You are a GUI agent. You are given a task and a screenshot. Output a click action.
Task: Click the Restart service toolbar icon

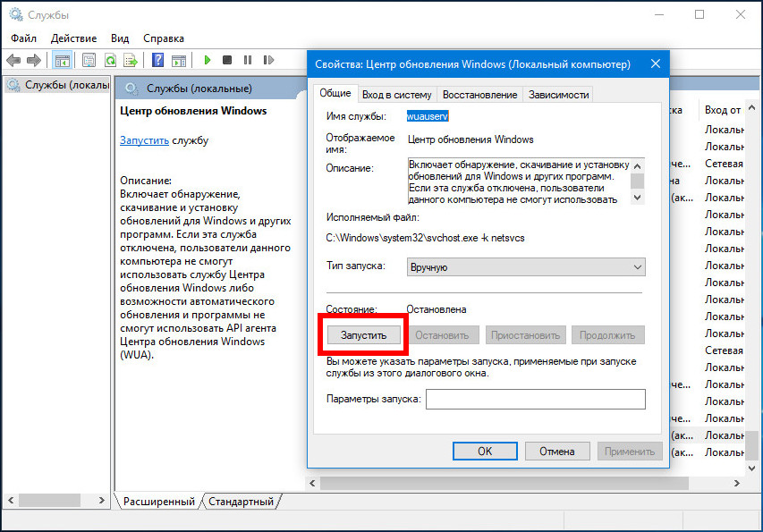tap(268, 60)
